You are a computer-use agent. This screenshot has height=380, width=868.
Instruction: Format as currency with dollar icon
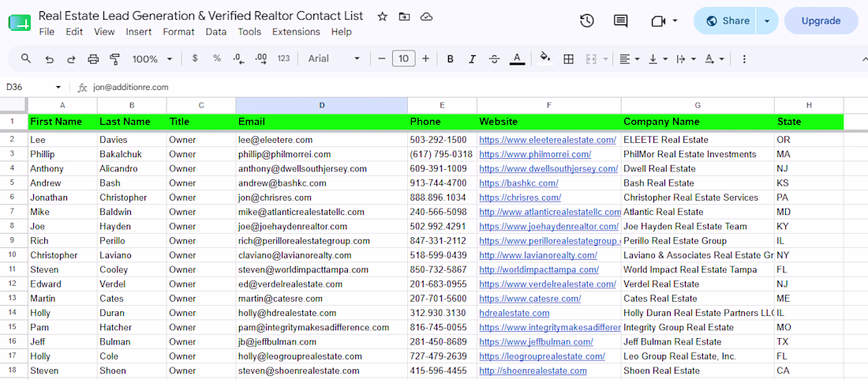pos(195,58)
